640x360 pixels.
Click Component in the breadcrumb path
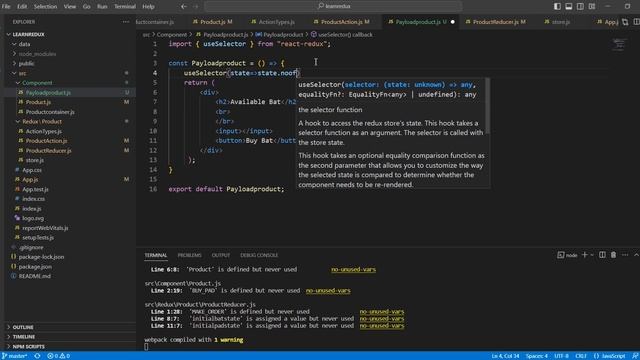coord(172,35)
